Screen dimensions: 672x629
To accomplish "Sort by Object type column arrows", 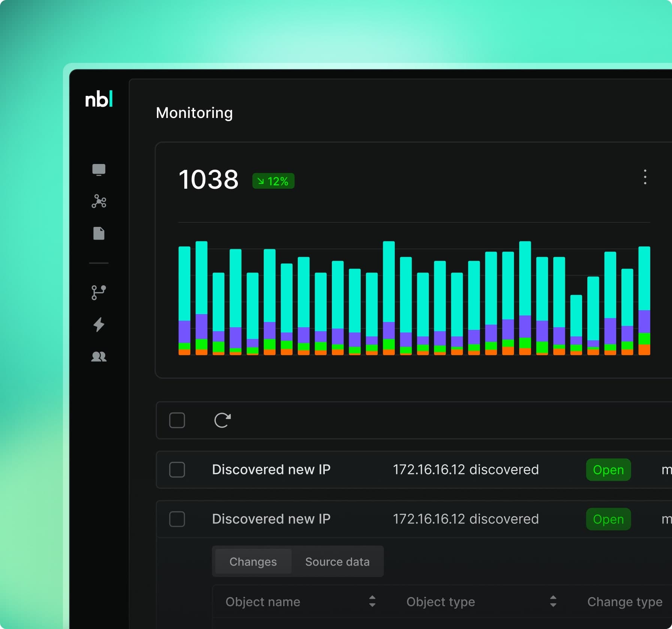I will pos(553,601).
